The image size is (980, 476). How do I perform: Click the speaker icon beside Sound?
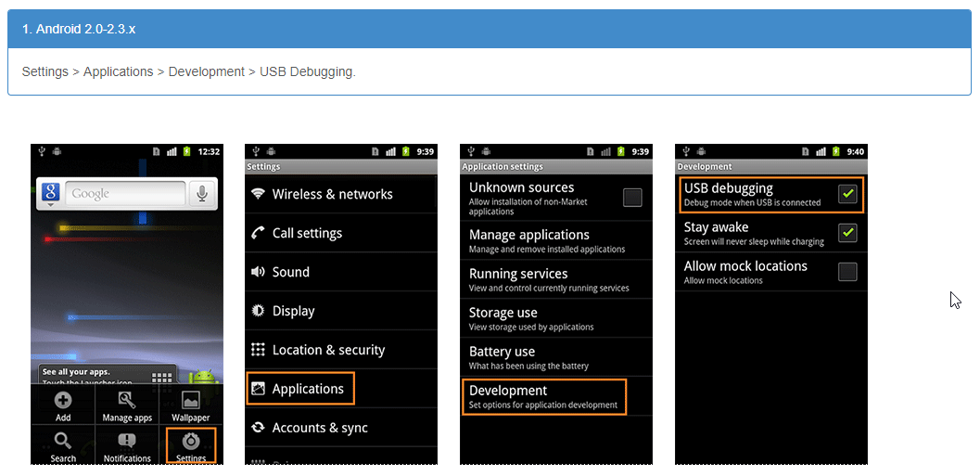[x=258, y=272]
